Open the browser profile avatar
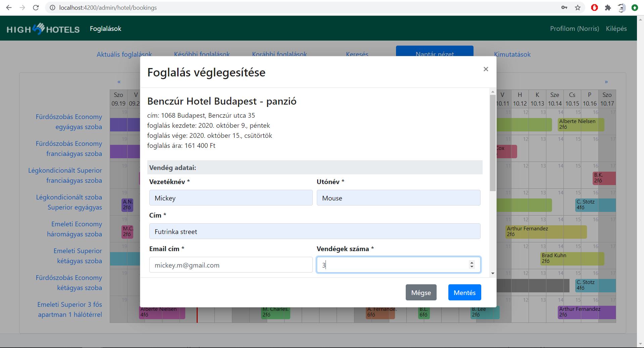Screen dimensions: 644x348 [621, 7]
